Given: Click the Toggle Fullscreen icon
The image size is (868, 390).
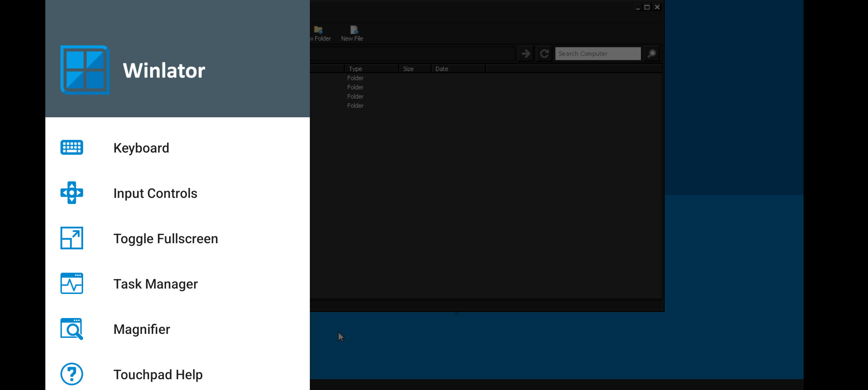Looking at the screenshot, I should coord(72,238).
